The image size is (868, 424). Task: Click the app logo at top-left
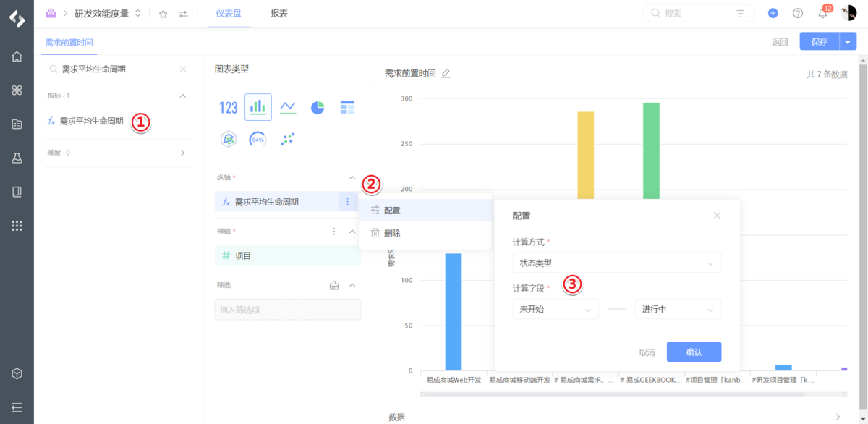17,17
